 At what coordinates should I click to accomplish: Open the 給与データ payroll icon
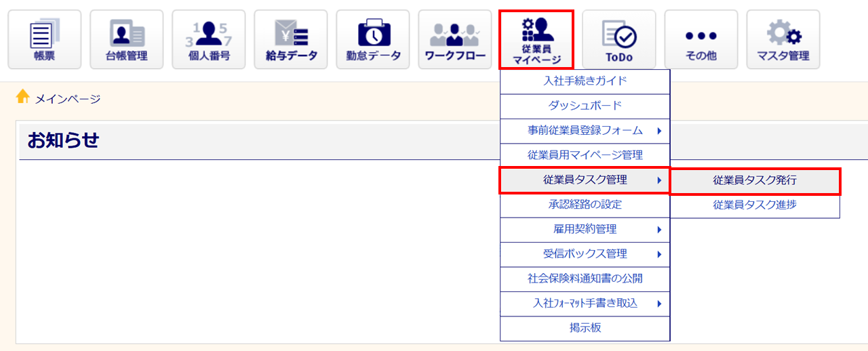(291, 40)
